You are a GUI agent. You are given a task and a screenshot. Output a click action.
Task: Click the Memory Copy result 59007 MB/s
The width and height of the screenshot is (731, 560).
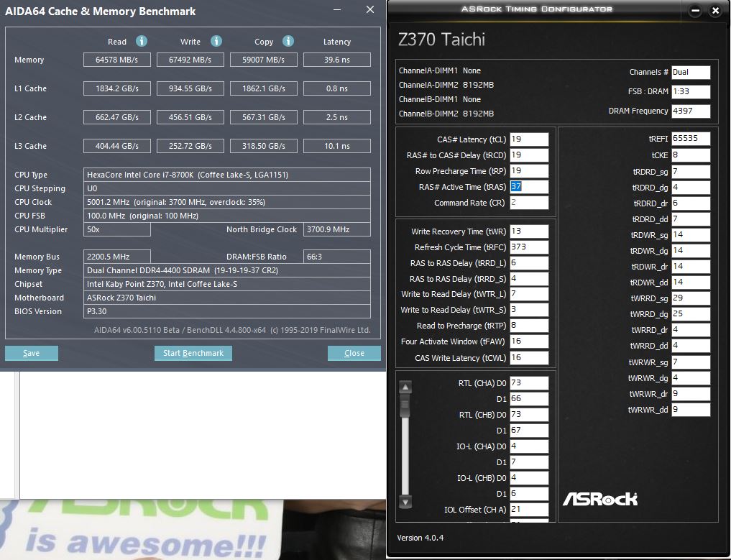263,60
